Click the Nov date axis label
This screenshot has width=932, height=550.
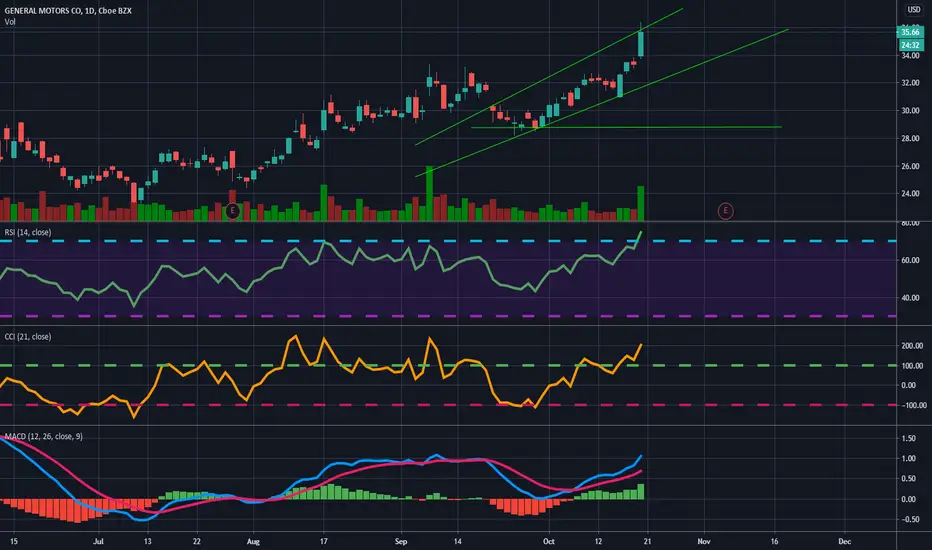point(704,542)
